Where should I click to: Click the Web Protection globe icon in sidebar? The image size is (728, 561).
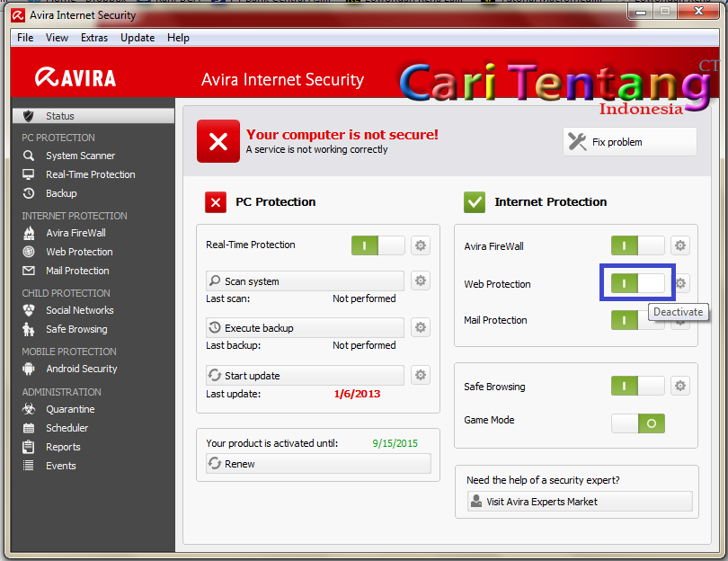pos(29,252)
